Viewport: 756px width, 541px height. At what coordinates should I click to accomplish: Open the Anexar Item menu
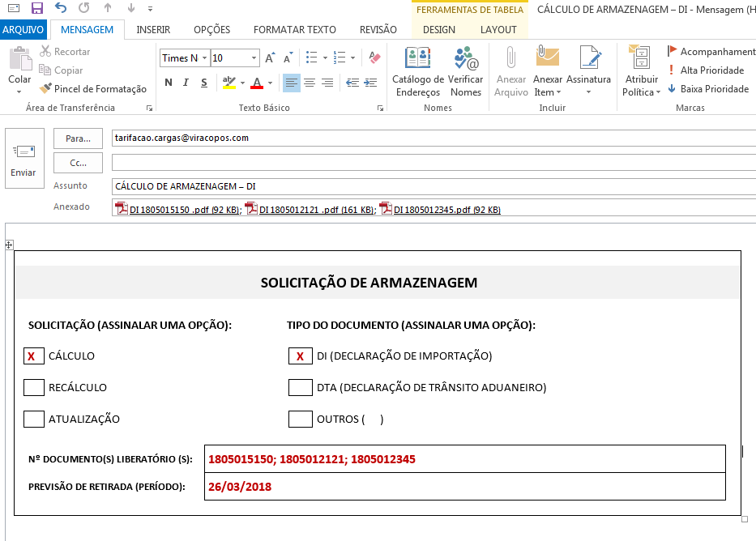548,72
